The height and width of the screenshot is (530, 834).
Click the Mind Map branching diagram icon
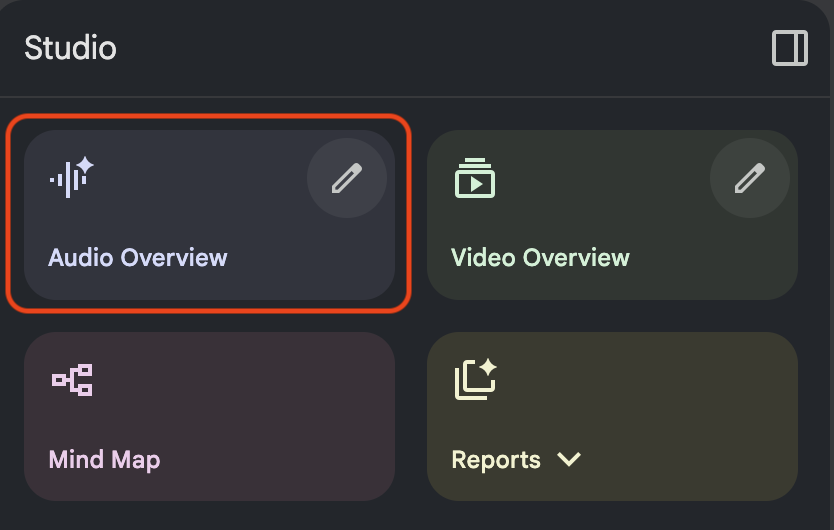72,380
